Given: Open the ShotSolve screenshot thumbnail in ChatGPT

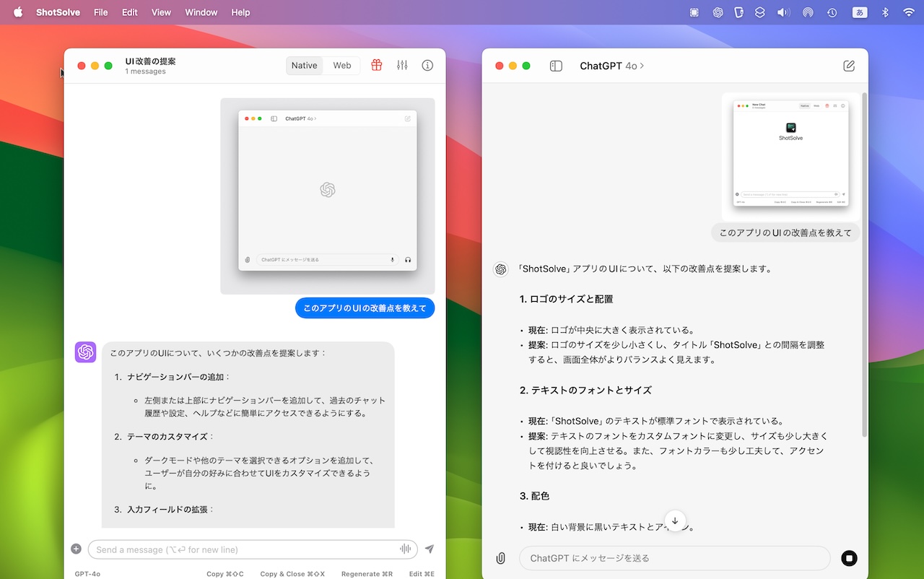Looking at the screenshot, I should [x=790, y=156].
